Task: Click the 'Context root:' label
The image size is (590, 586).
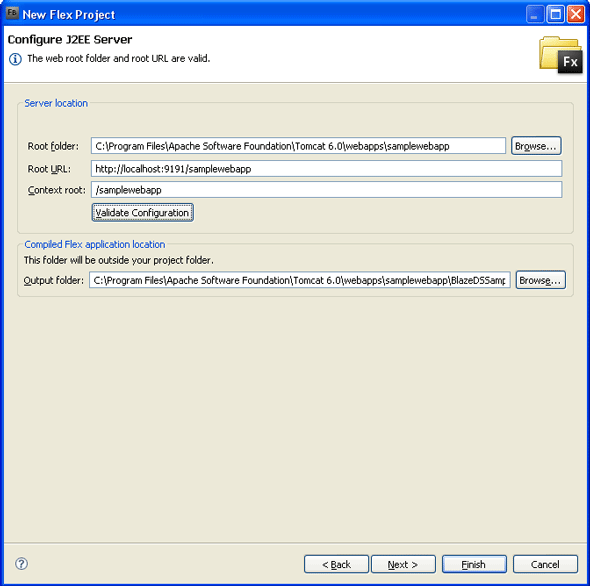Action: pyautogui.click(x=57, y=190)
